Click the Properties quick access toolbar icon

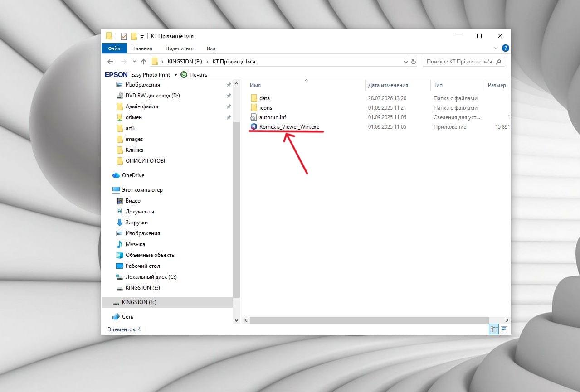point(124,36)
